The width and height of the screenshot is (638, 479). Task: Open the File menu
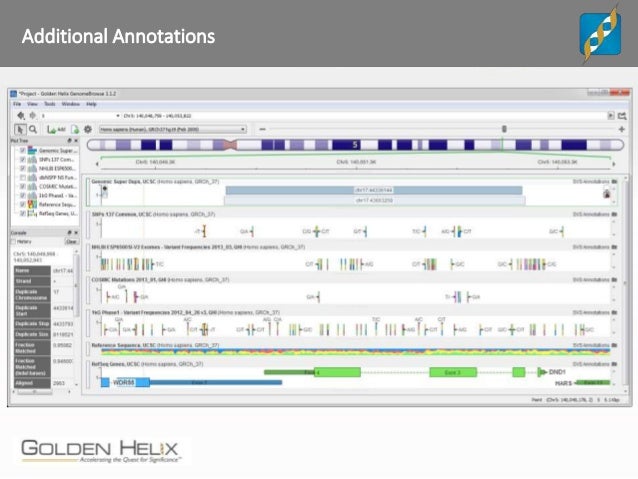click(x=17, y=104)
